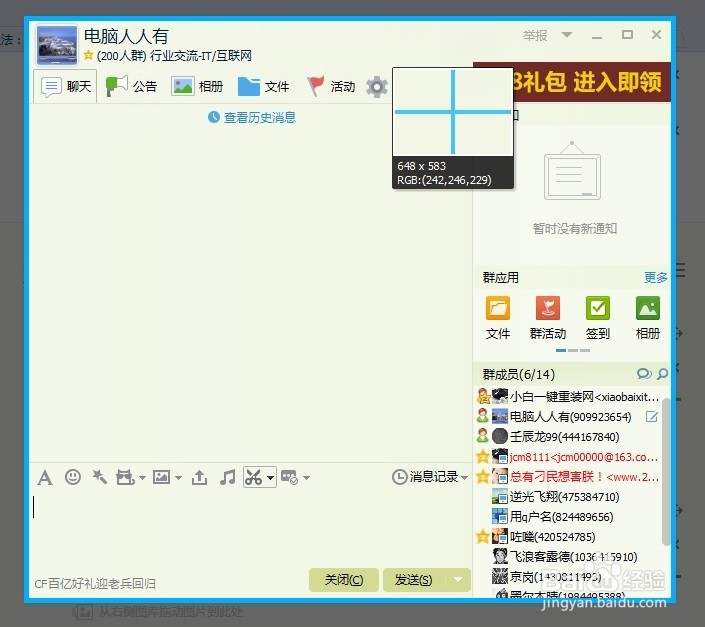Select member 飞浪客露德
705x627 pixels.
(568, 556)
